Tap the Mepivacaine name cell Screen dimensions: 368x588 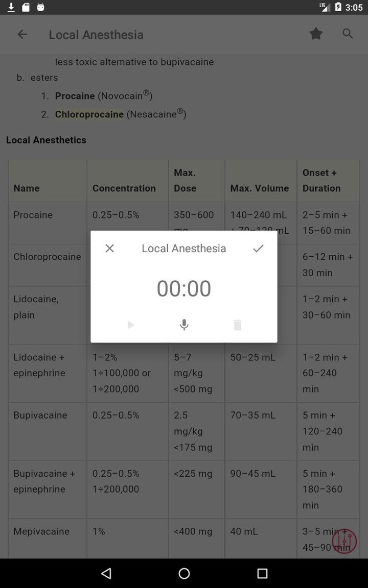point(48,538)
